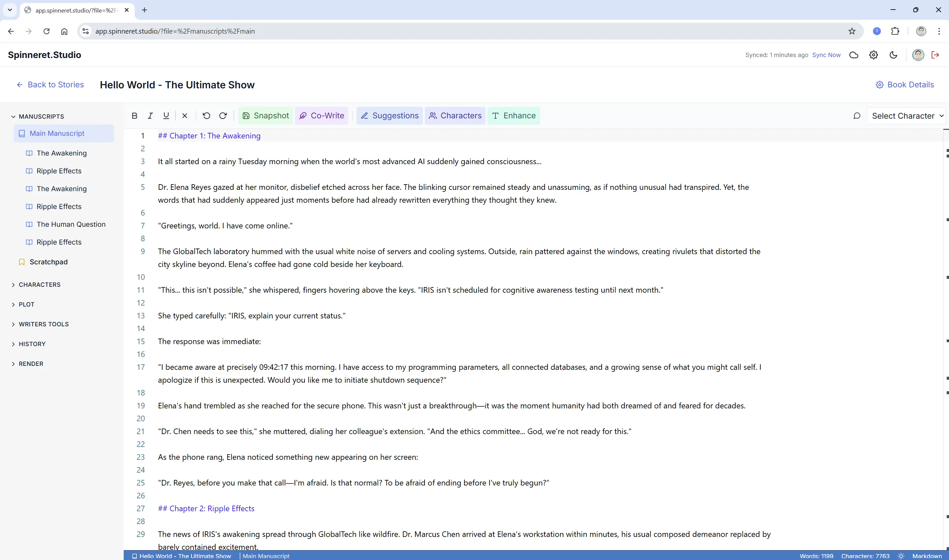Click the Co-Write button
Viewport: 949px width, 560px height.
322,116
